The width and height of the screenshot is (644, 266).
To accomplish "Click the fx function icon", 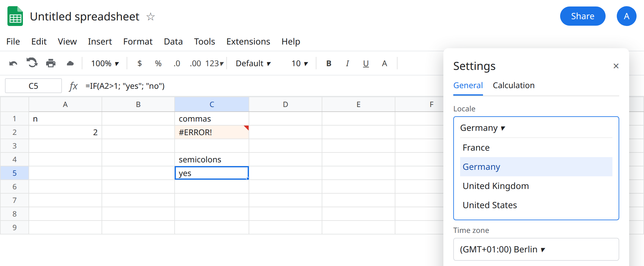I will tap(73, 86).
